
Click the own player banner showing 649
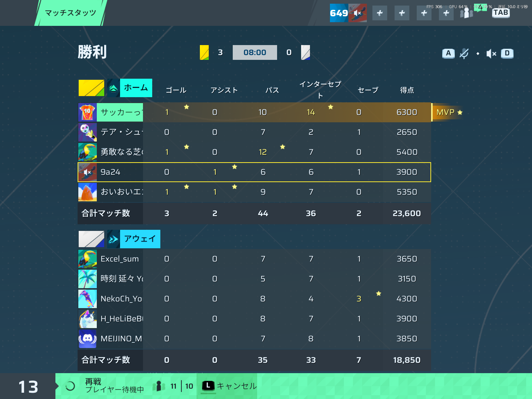(x=348, y=13)
